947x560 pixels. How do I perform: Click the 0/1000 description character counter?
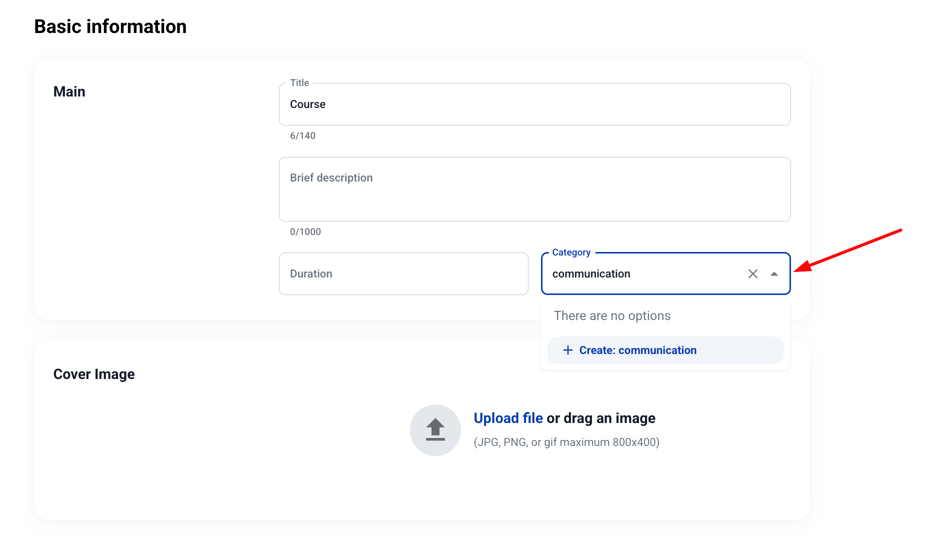coord(305,232)
